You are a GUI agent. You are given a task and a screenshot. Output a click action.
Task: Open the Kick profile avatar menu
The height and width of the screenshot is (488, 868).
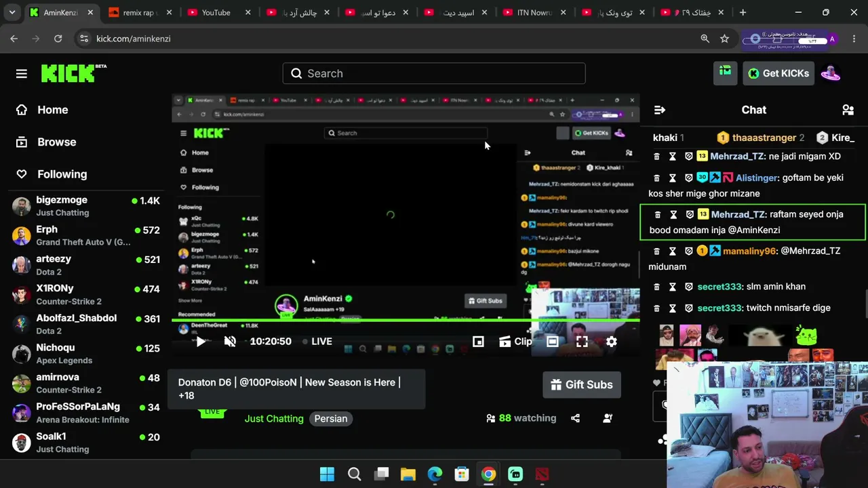click(x=831, y=73)
